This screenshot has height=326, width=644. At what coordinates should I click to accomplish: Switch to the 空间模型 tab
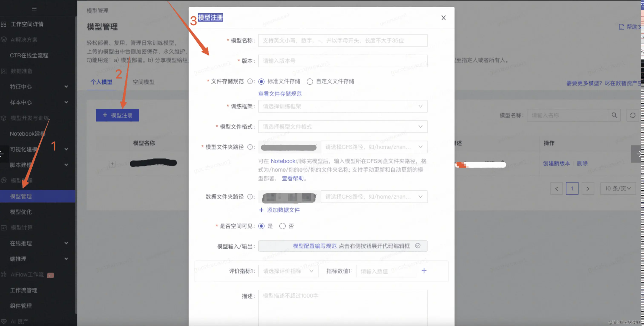(x=144, y=82)
